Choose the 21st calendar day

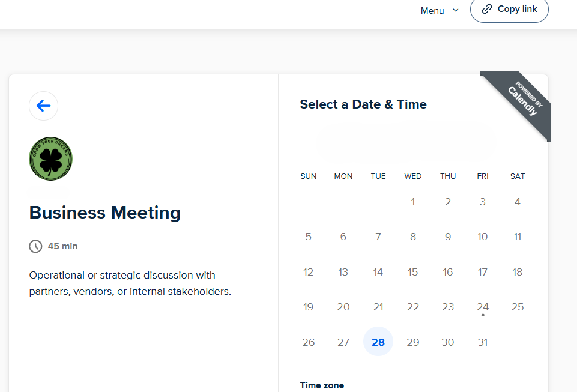pos(378,307)
